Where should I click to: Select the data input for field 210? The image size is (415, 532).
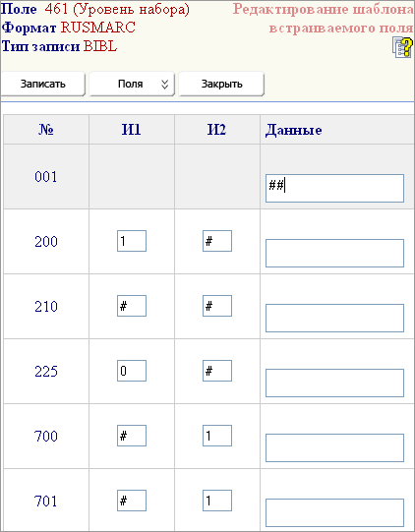click(334, 318)
